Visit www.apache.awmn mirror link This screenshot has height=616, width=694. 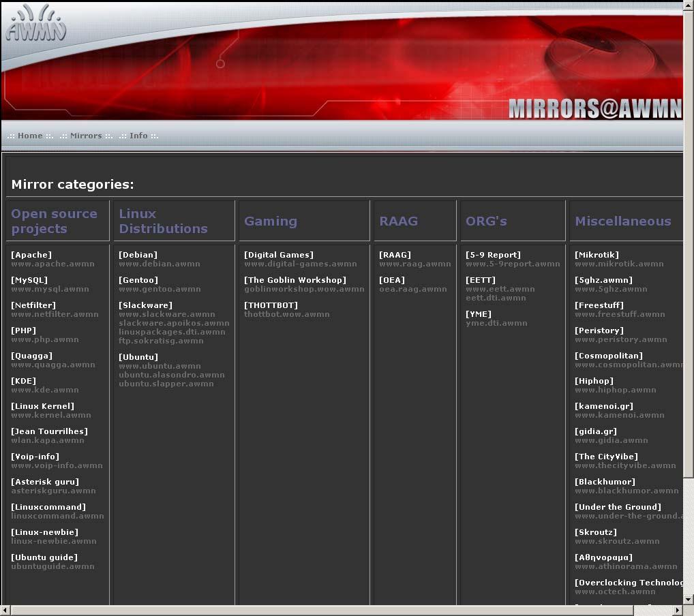click(x=52, y=264)
